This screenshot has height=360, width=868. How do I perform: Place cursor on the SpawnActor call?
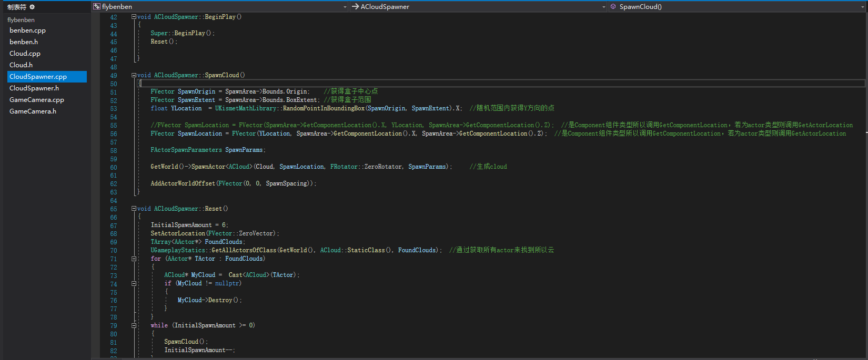click(x=208, y=167)
